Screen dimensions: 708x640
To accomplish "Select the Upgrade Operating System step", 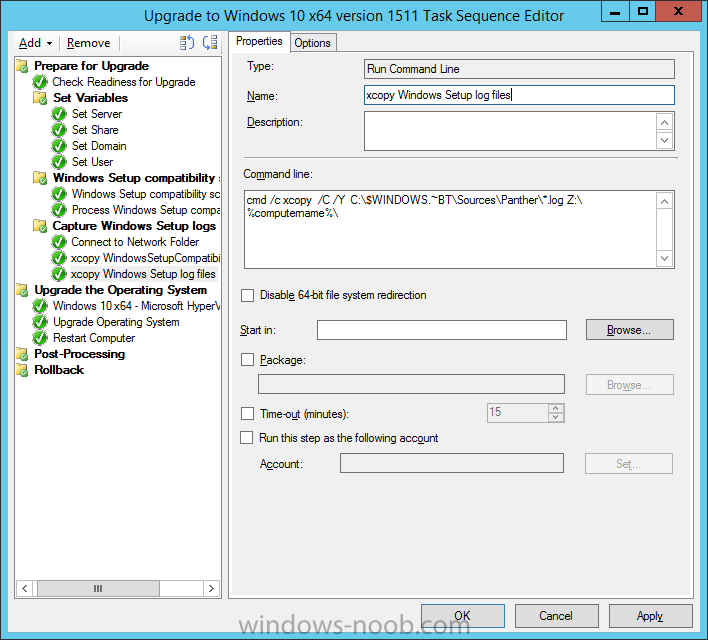I will pyautogui.click(x=116, y=322).
